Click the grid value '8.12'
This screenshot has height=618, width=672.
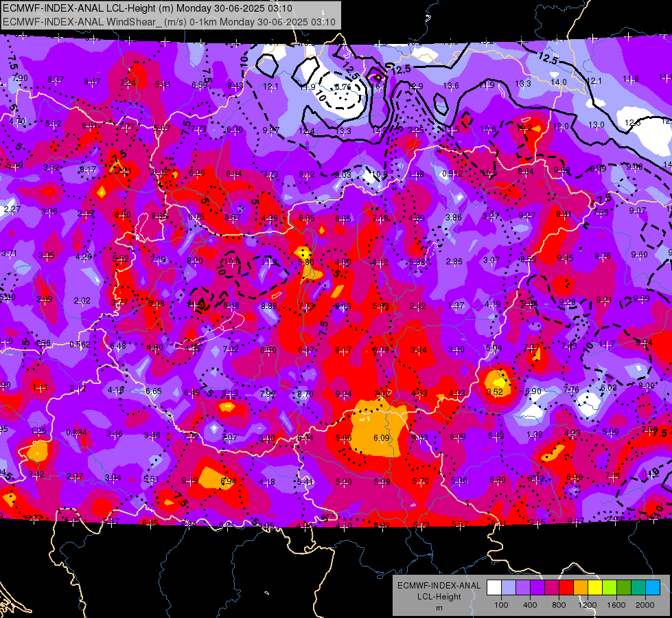click(x=307, y=174)
